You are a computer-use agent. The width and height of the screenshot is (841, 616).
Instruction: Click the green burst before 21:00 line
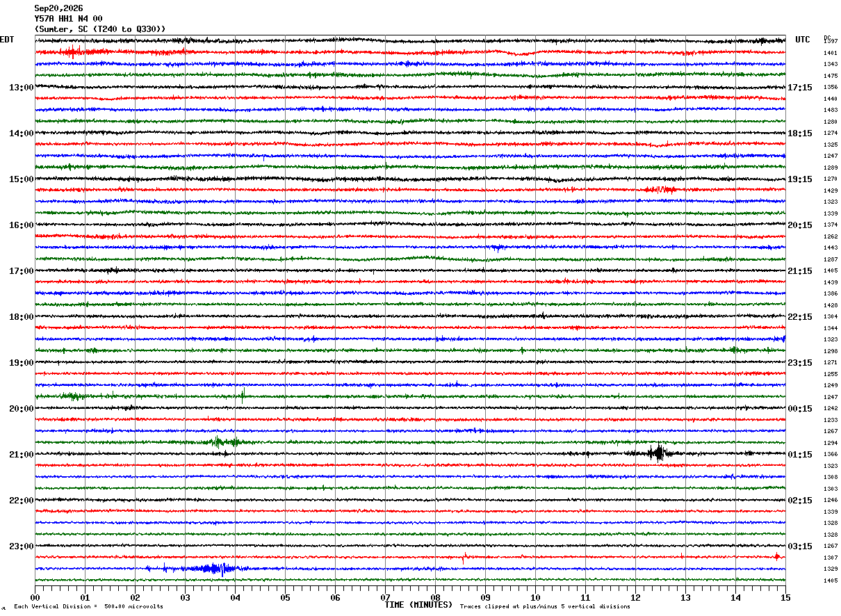point(222,441)
